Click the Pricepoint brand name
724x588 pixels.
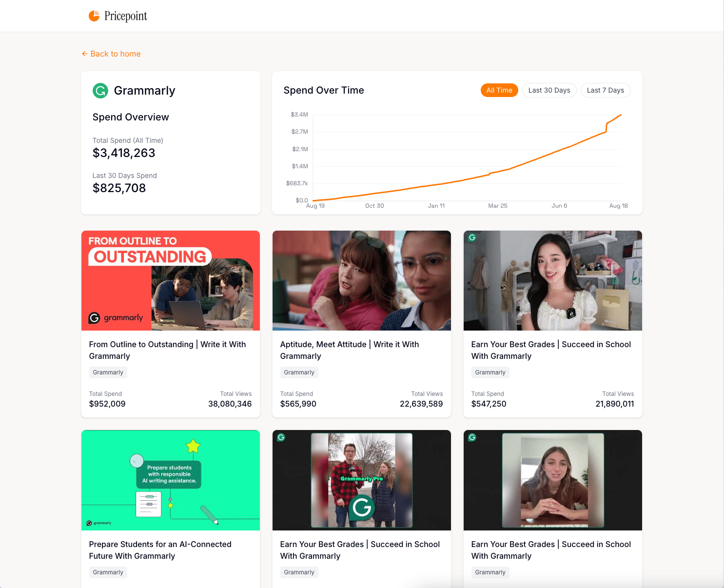(125, 16)
